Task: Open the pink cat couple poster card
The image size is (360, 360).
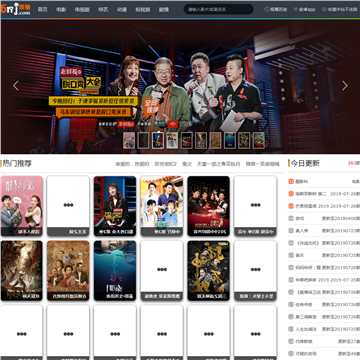Action: [22, 206]
